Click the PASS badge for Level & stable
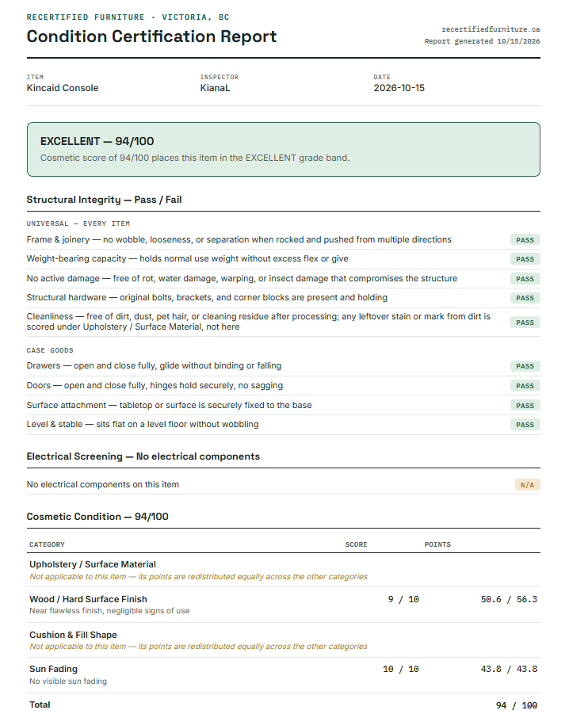 click(x=525, y=425)
